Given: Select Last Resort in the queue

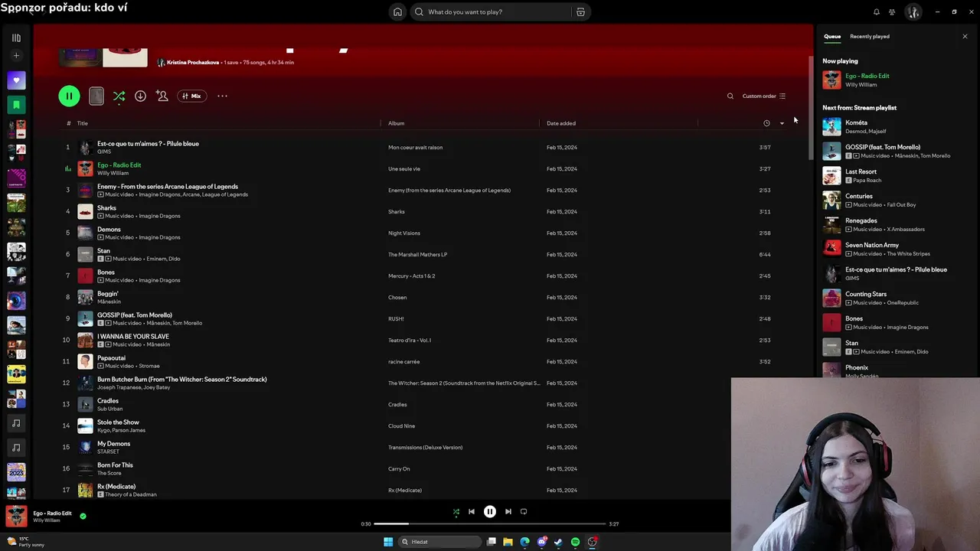Looking at the screenshot, I should [x=861, y=171].
